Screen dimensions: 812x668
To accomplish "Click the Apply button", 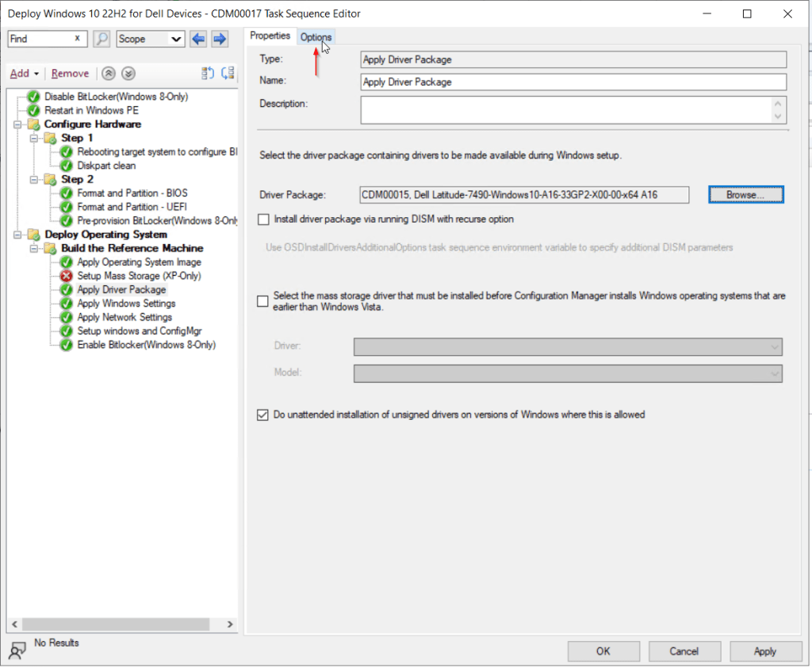I will (x=764, y=651).
